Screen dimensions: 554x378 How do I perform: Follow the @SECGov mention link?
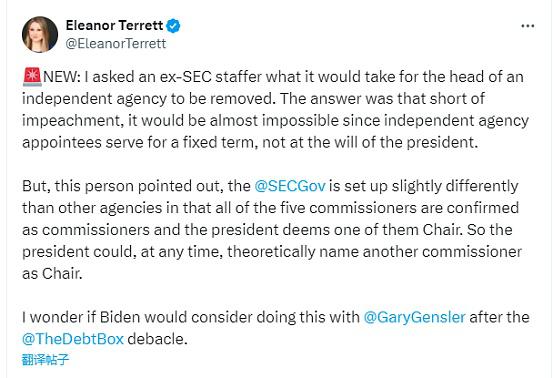[290, 186]
